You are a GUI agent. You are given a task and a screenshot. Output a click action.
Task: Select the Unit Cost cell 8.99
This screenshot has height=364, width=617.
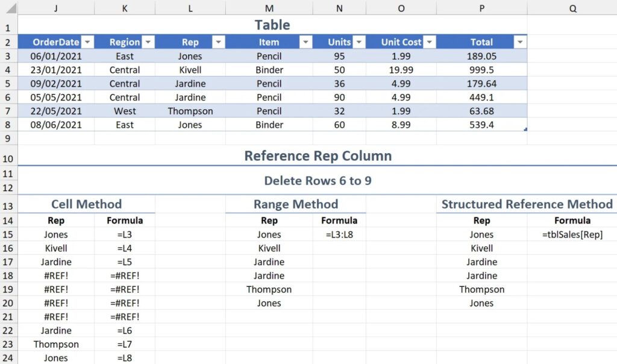pos(401,125)
